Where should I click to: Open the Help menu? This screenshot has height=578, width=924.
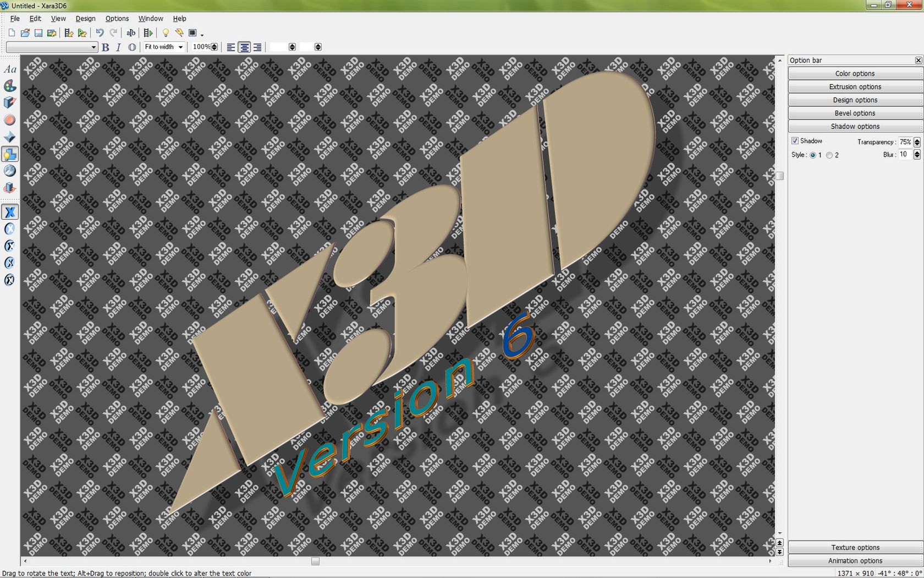(x=179, y=19)
